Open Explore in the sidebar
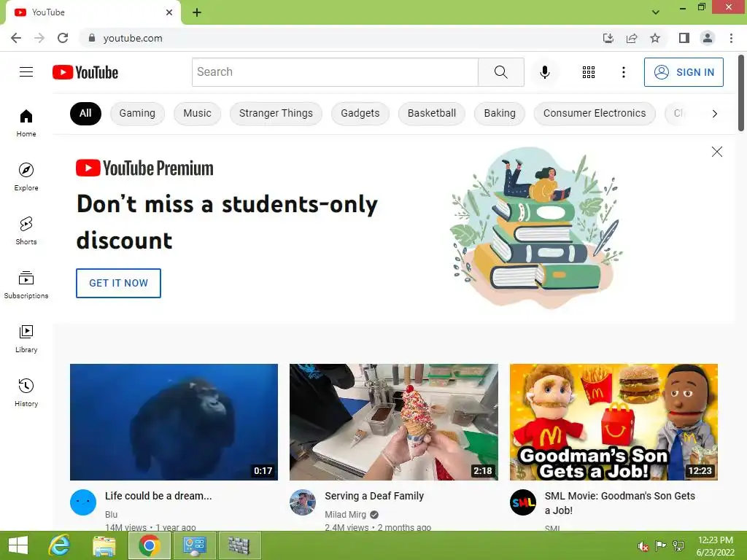The height and width of the screenshot is (560, 747). coord(26,176)
